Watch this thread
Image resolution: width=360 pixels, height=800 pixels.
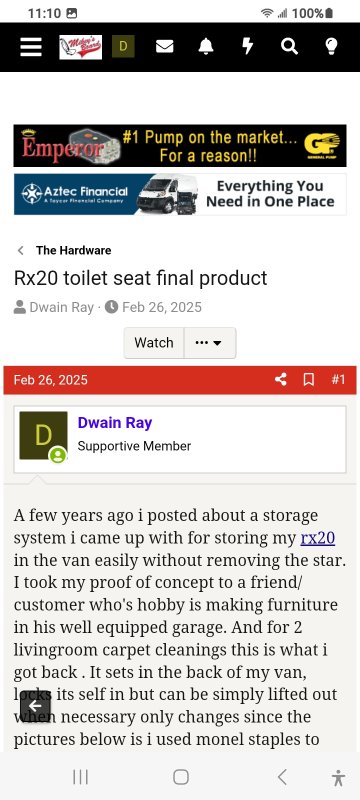point(153,343)
